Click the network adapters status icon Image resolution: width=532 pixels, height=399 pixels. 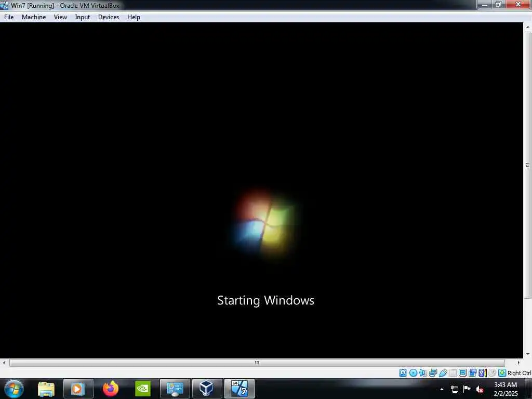433,373
